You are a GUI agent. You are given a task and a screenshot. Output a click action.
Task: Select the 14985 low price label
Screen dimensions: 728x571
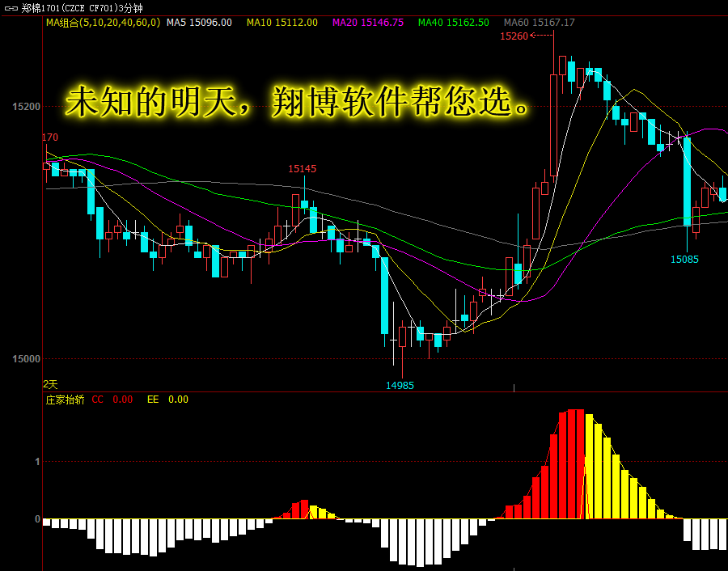[400, 385]
